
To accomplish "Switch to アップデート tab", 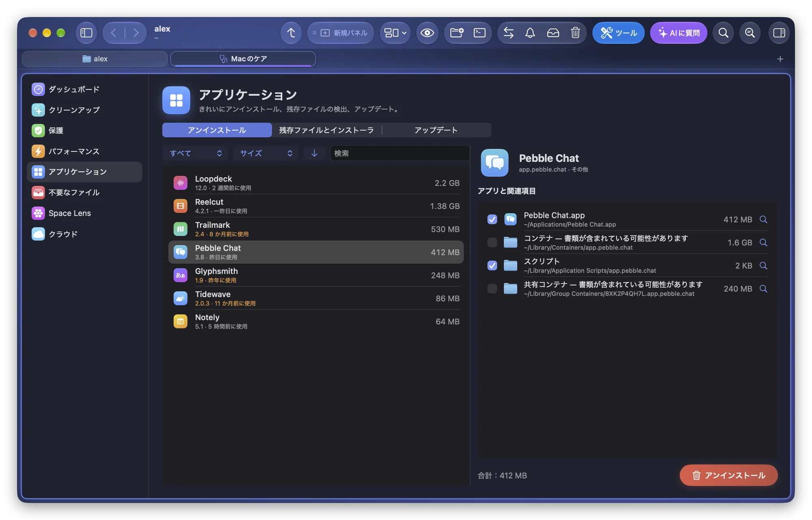I will tap(436, 130).
